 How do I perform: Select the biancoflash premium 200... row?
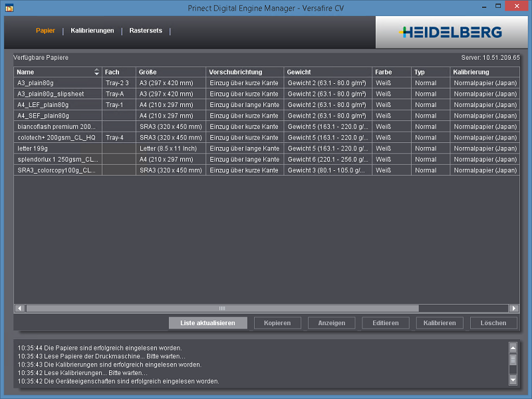[x=267, y=126]
